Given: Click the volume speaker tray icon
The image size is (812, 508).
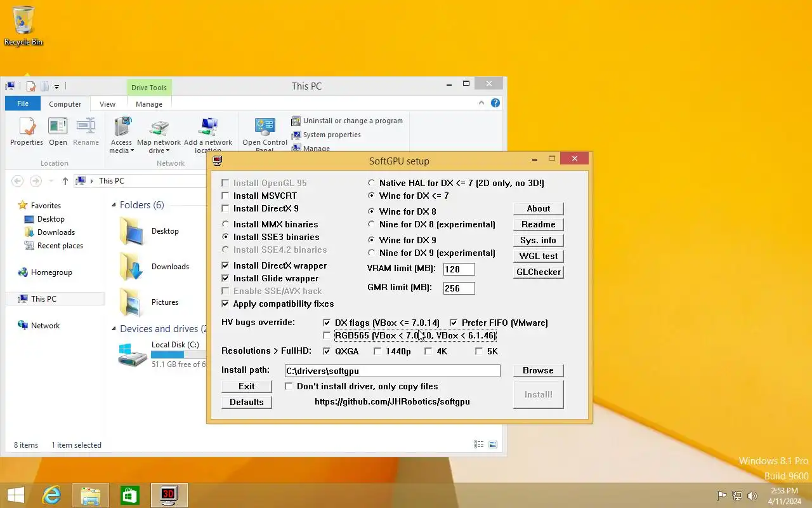Looking at the screenshot, I should [x=752, y=496].
